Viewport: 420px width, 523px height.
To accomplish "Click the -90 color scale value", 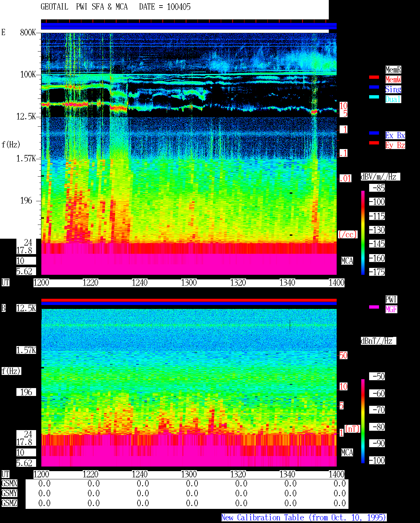I will (x=377, y=443).
